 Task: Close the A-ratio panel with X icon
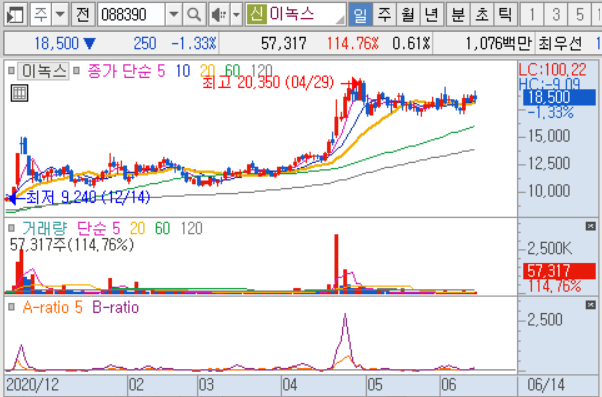click(591, 305)
